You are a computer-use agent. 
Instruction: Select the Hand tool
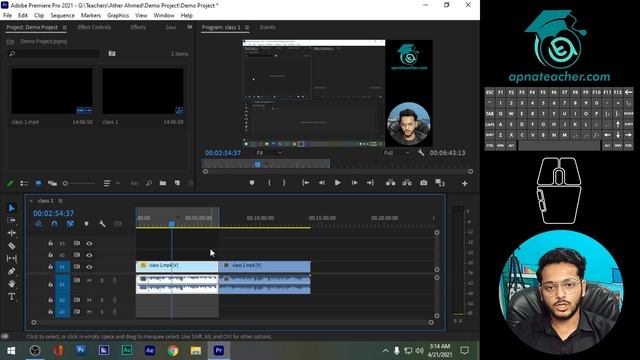click(x=11, y=284)
